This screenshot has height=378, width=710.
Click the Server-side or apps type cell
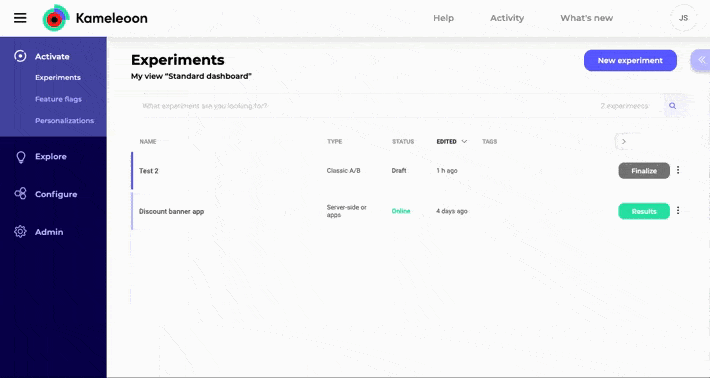[x=346, y=211]
